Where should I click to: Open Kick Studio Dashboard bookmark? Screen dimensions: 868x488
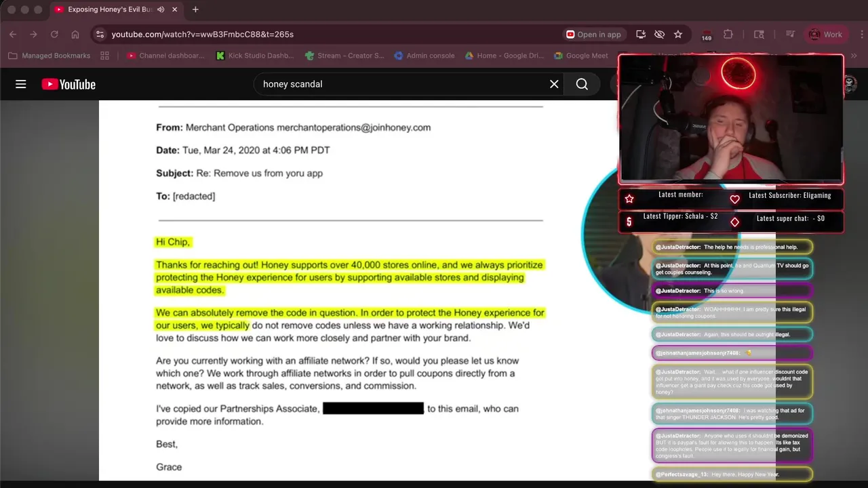click(x=255, y=56)
